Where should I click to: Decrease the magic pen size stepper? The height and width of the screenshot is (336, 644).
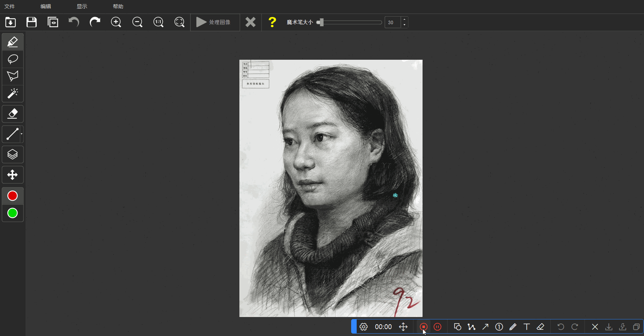(x=404, y=25)
